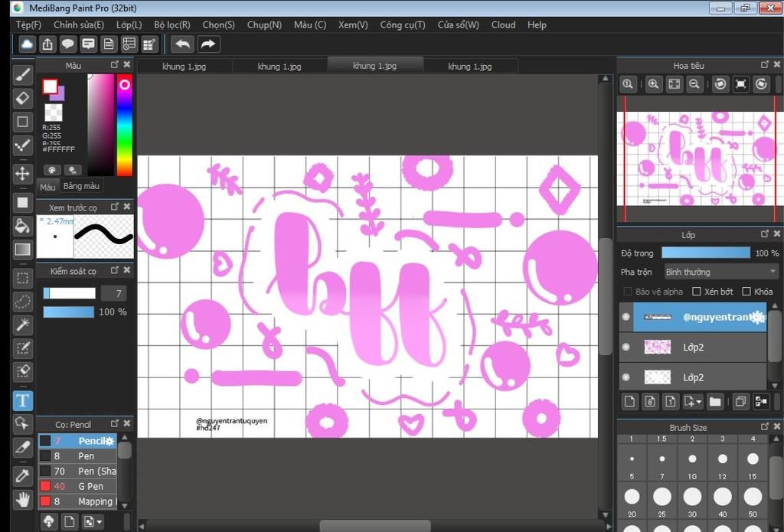Select the Pencil brush in brush list

pos(77,441)
